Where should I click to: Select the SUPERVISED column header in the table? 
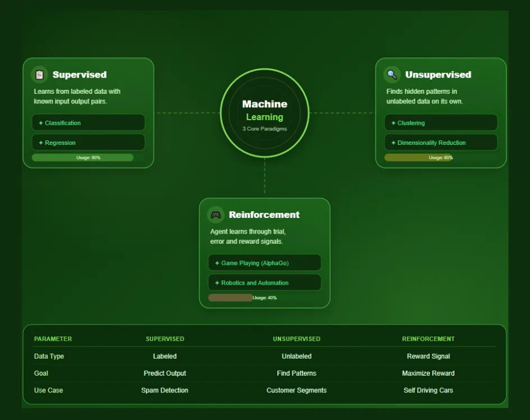click(165, 339)
